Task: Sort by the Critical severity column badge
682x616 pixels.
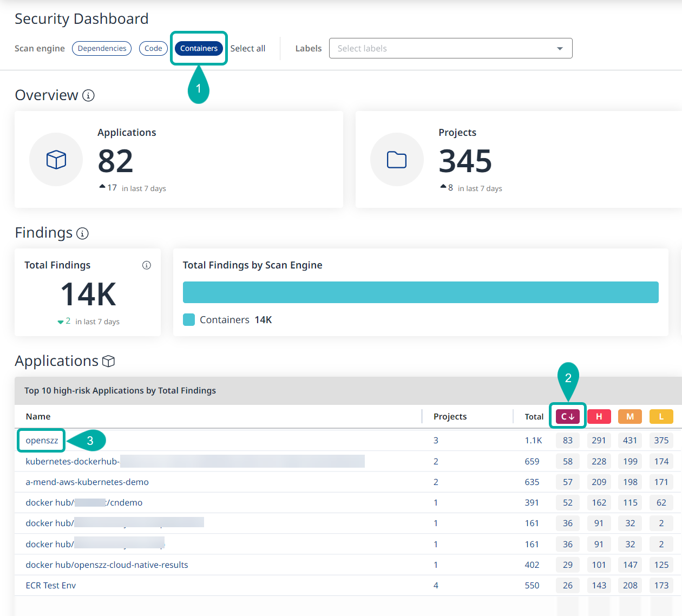Action: (567, 416)
